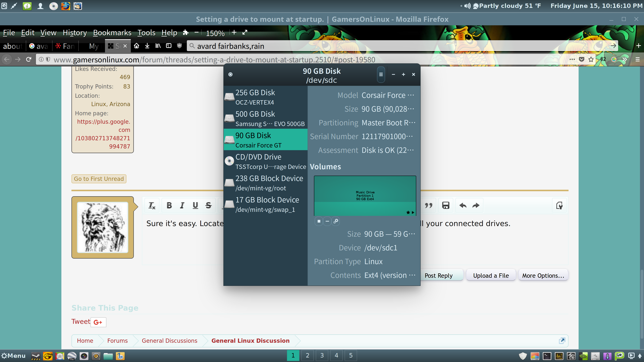Screen dimensions: 644x362
Task: Open the Tools menu
Action: [x=147, y=33]
